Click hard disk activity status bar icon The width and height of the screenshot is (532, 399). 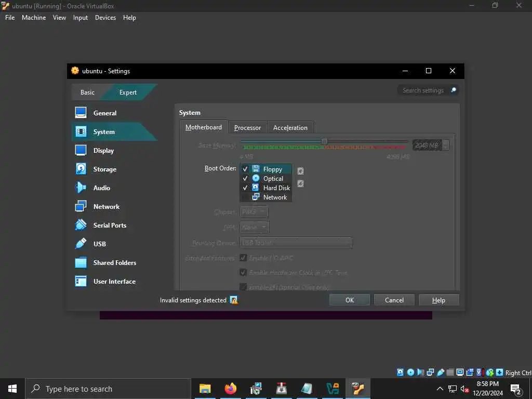401,373
